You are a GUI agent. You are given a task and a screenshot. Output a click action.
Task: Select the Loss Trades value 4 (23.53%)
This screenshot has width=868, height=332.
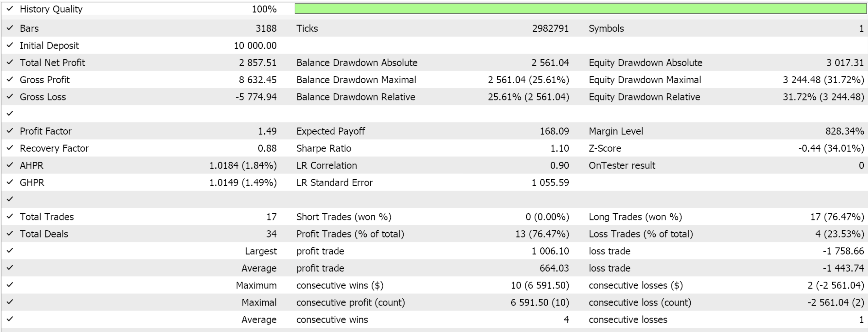click(840, 234)
